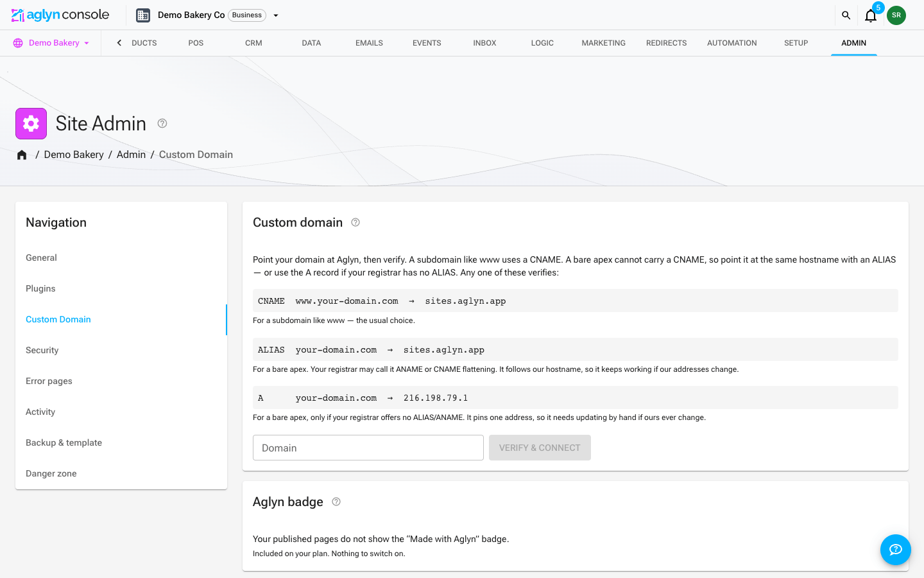
Task: Click the Domain input field
Action: pyautogui.click(x=368, y=448)
